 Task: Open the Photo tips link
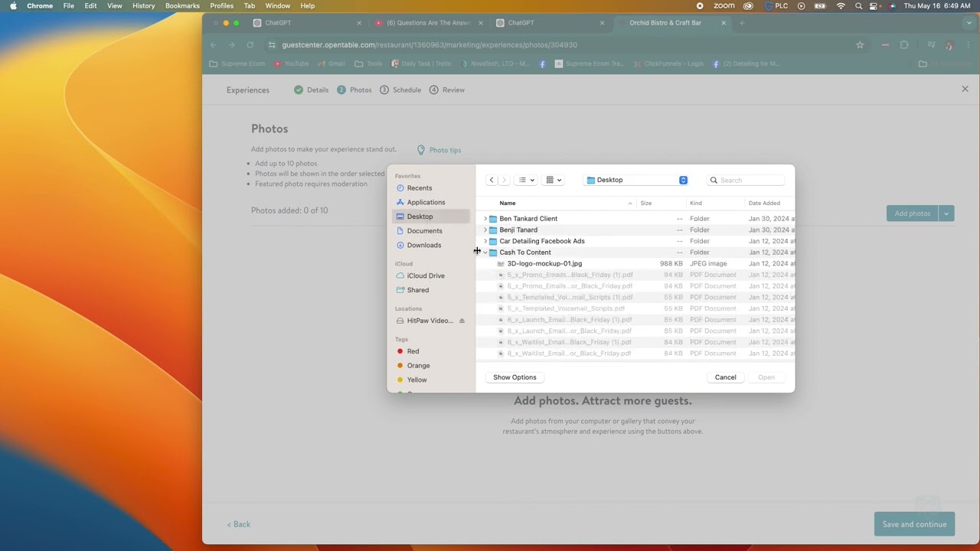[439, 150]
